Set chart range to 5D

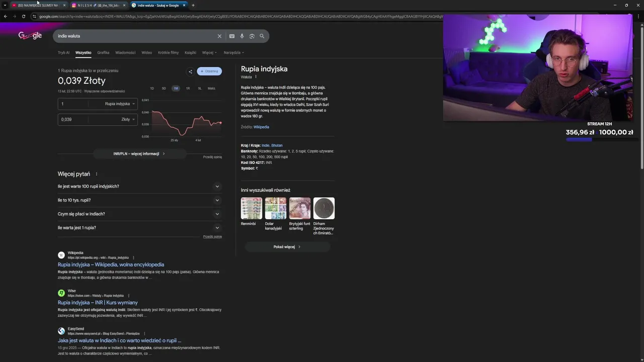(164, 88)
